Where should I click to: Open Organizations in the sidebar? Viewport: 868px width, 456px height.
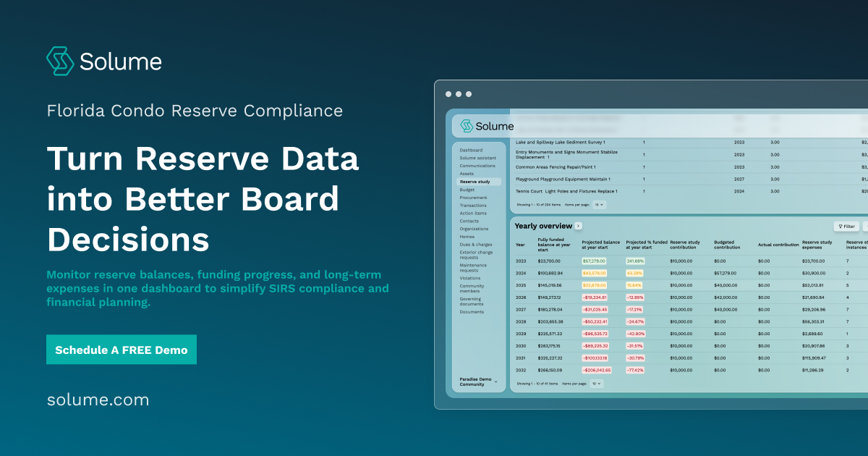[474, 229]
